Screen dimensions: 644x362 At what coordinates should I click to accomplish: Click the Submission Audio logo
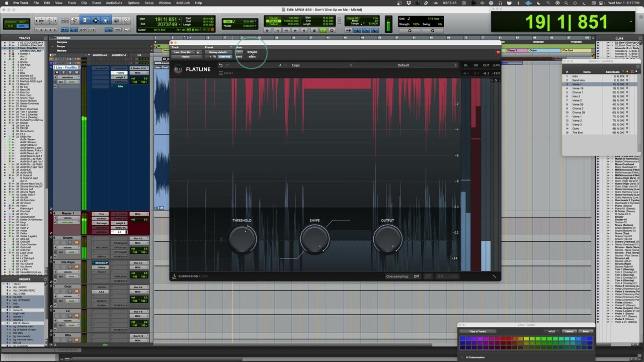coord(190,276)
